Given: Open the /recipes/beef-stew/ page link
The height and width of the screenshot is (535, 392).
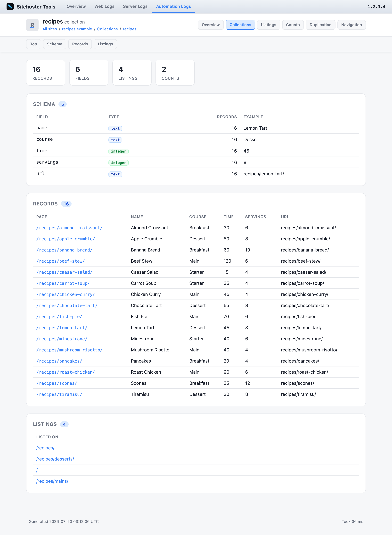Looking at the screenshot, I should (x=60, y=261).
